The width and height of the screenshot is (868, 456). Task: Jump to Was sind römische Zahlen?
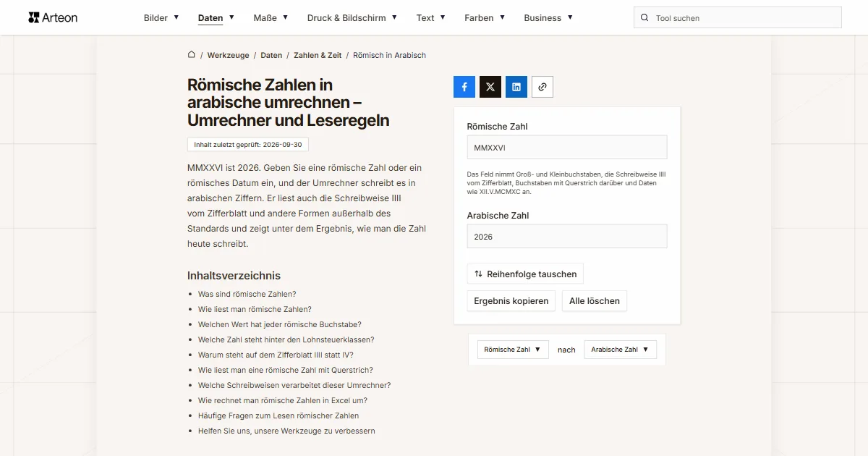click(247, 294)
